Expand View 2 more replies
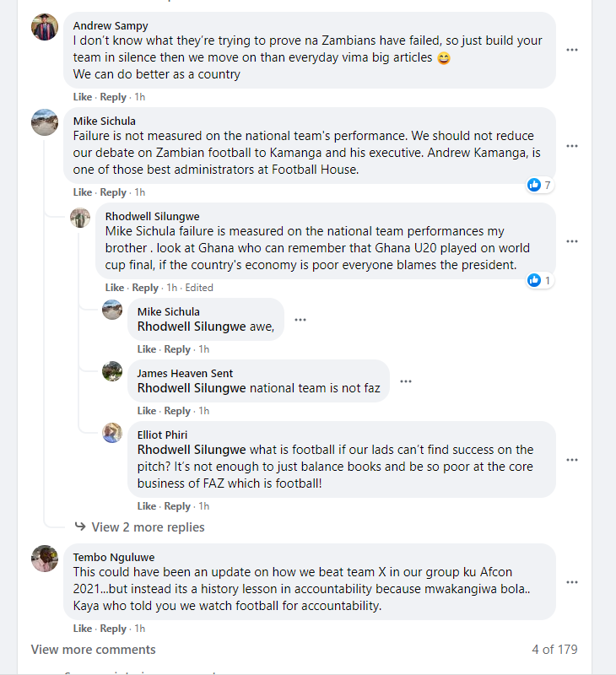Image resolution: width=616 pixels, height=675 pixels. point(148,527)
